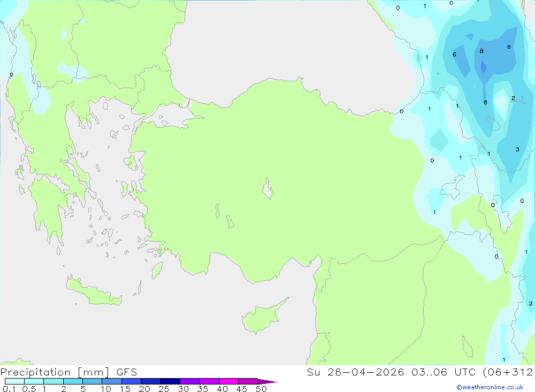Pick the 10–15 mm legend color swatch
Image resolution: width=535 pixels, height=392 pixels.
click(112, 381)
